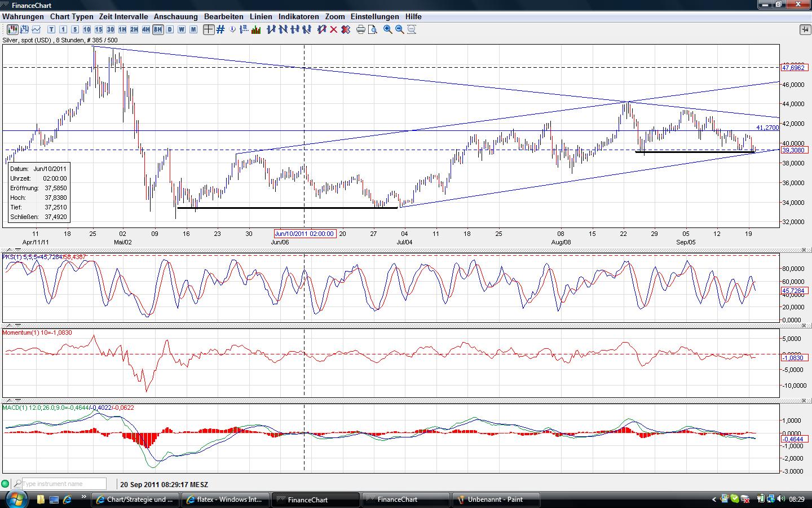
Task: Open the Chart Typen menu
Action: [x=72, y=16]
